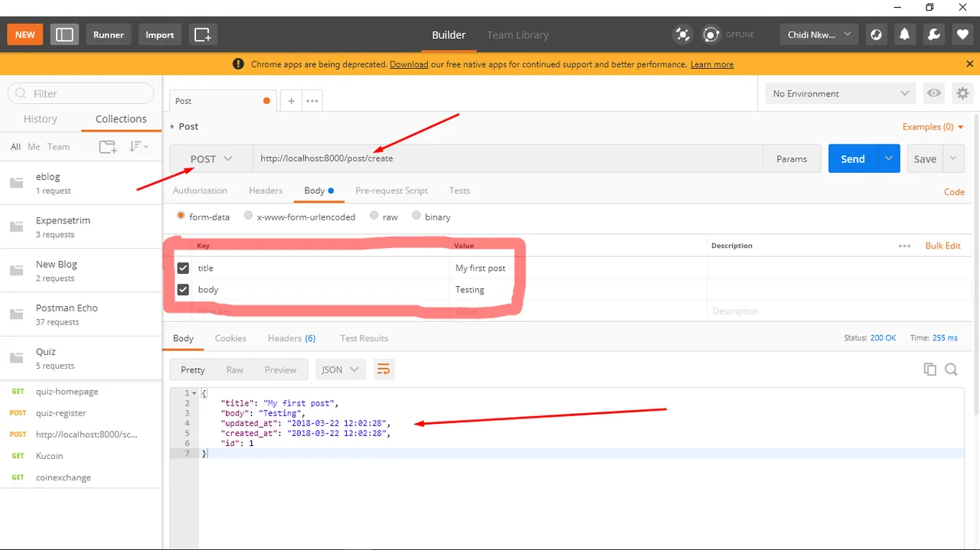
Task: Open notifications bell icon
Action: (x=905, y=34)
